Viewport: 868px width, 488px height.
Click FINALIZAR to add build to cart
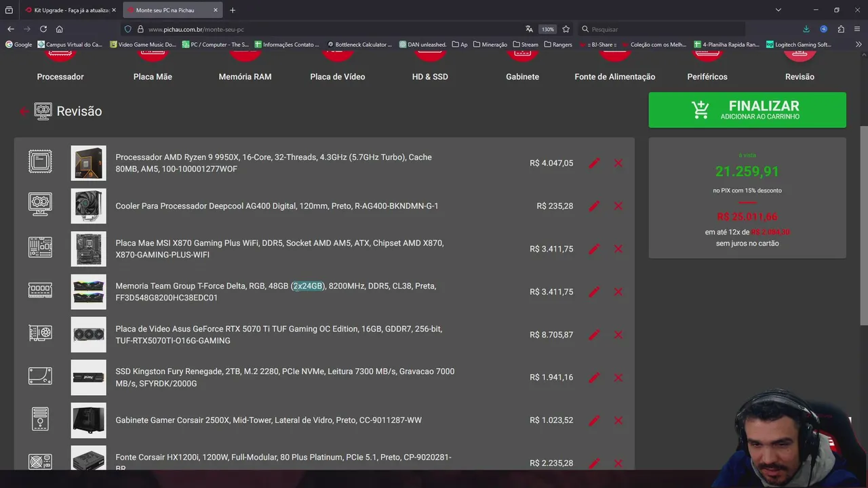pos(747,110)
